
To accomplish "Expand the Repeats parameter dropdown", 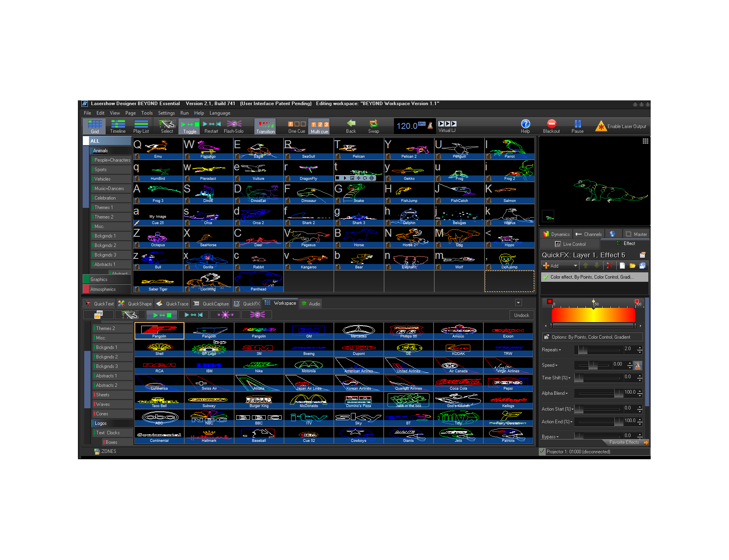I will pos(551,350).
